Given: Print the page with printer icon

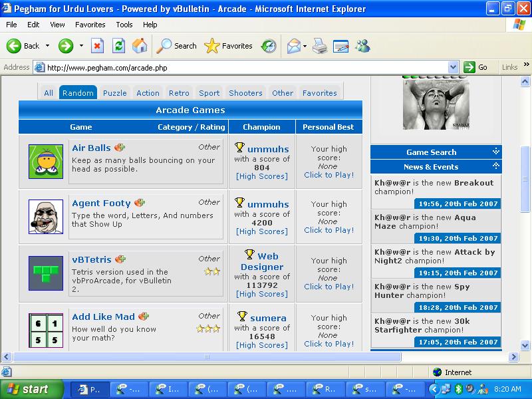Looking at the screenshot, I should (x=320, y=46).
